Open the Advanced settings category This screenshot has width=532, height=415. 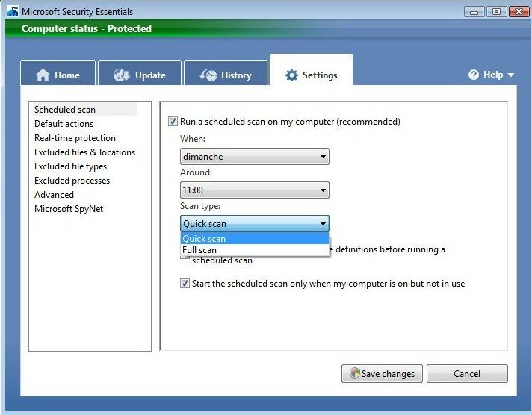[55, 195]
